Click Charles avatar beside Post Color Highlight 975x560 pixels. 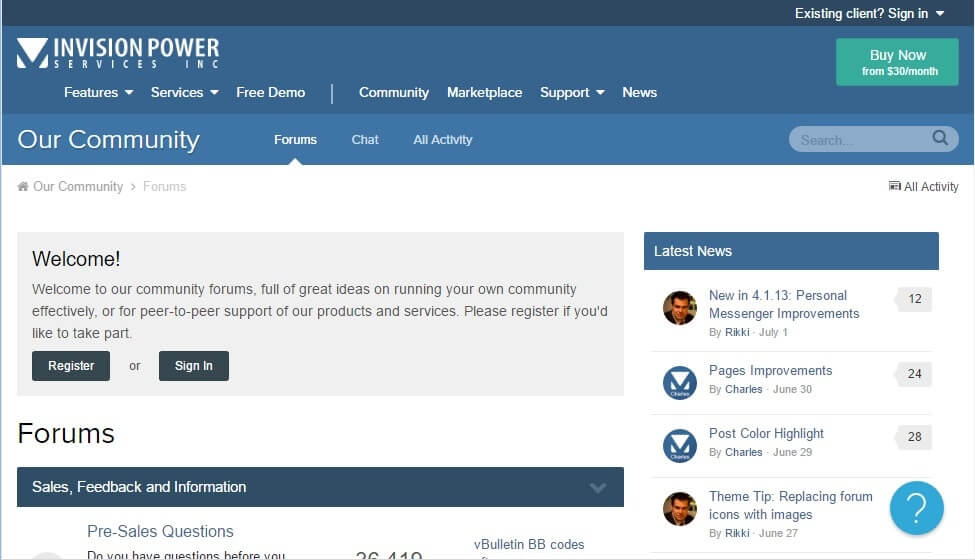[x=680, y=446]
